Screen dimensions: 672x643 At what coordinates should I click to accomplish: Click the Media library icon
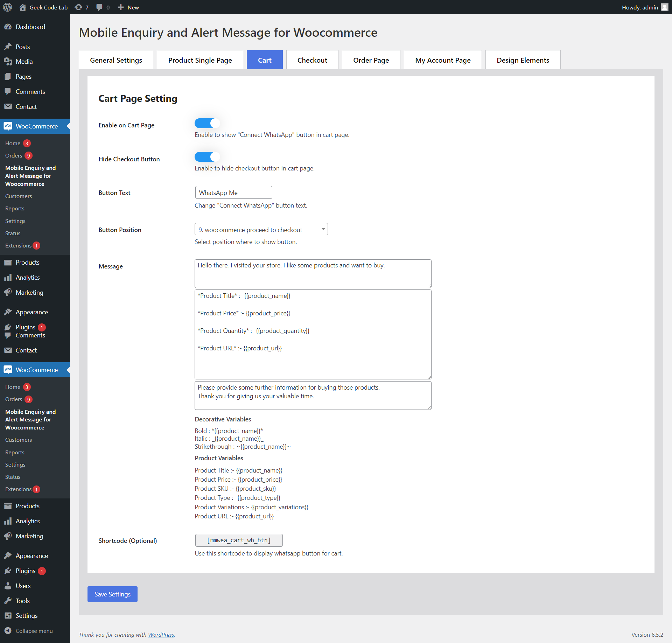(x=8, y=62)
